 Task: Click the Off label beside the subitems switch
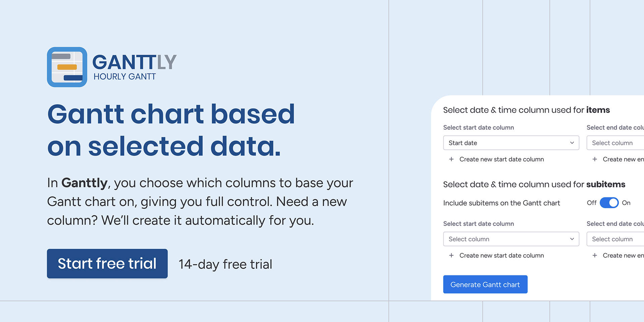591,203
